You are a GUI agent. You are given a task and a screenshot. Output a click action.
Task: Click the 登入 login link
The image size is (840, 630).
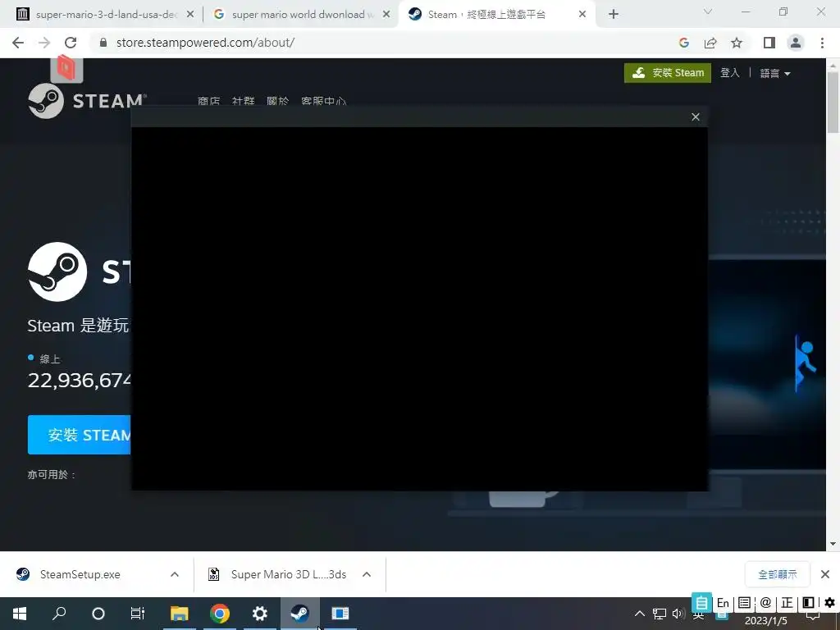729,73
